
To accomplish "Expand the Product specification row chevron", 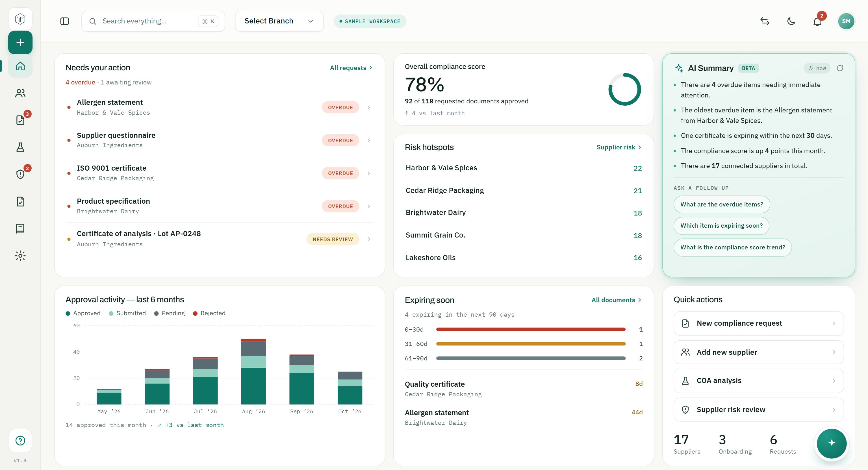I will [x=369, y=206].
